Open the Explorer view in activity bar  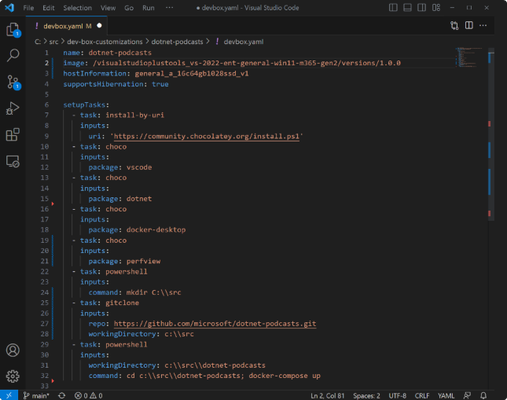click(13, 30)
